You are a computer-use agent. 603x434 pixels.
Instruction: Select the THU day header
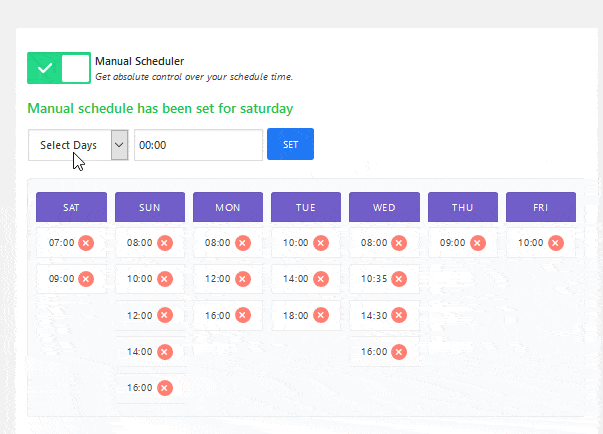(463, 207)
